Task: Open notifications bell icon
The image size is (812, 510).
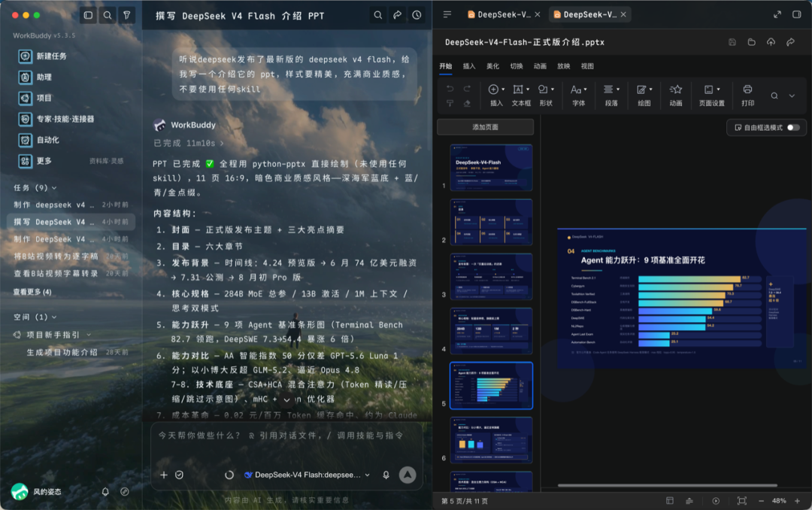Action: coord(105,491)
